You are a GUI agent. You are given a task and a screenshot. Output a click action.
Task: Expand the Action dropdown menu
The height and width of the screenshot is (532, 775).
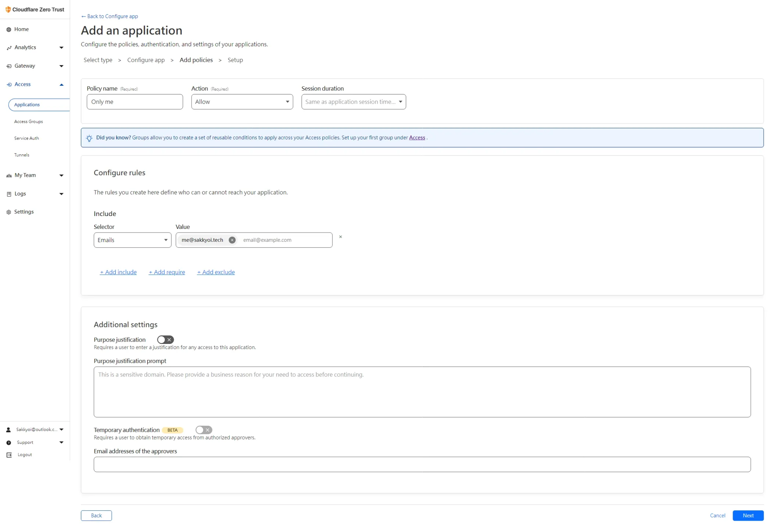(x=242, y=101)
